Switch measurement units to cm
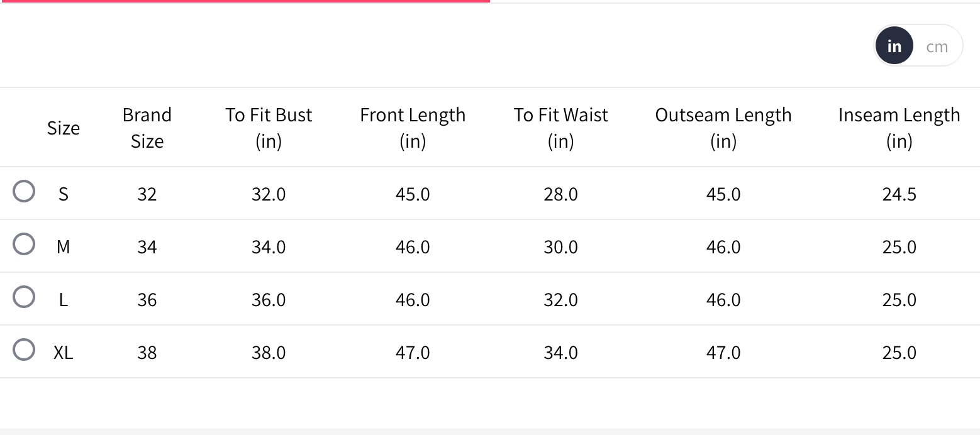Viewport: 980px width, 435px height. 937,47
